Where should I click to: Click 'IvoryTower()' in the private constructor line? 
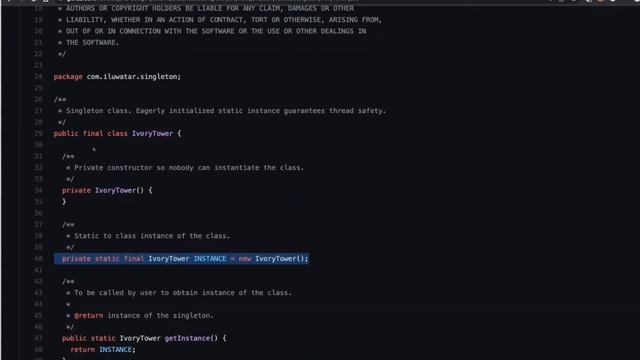tap(120, 190)
